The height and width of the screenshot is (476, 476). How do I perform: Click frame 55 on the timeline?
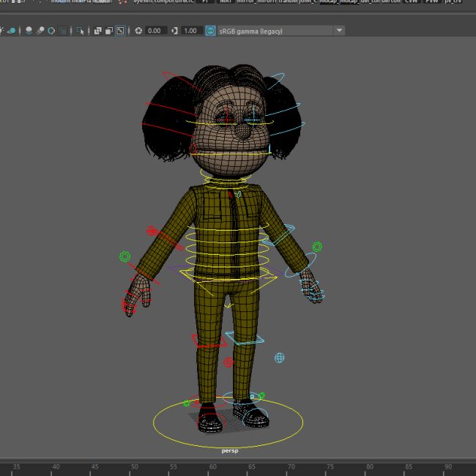[174, 466]
